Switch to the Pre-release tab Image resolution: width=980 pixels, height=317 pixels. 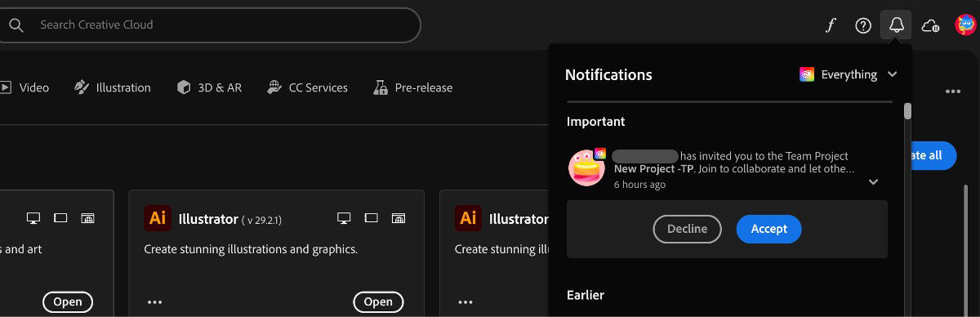click(x=412, y=87)
